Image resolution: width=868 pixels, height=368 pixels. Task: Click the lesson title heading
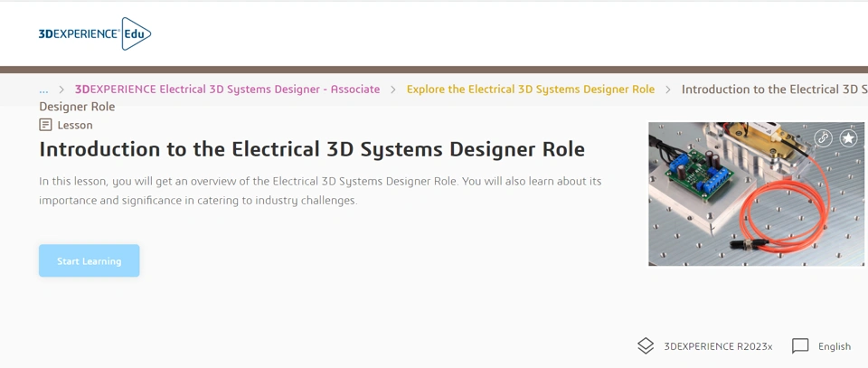(x=312, y=149)
